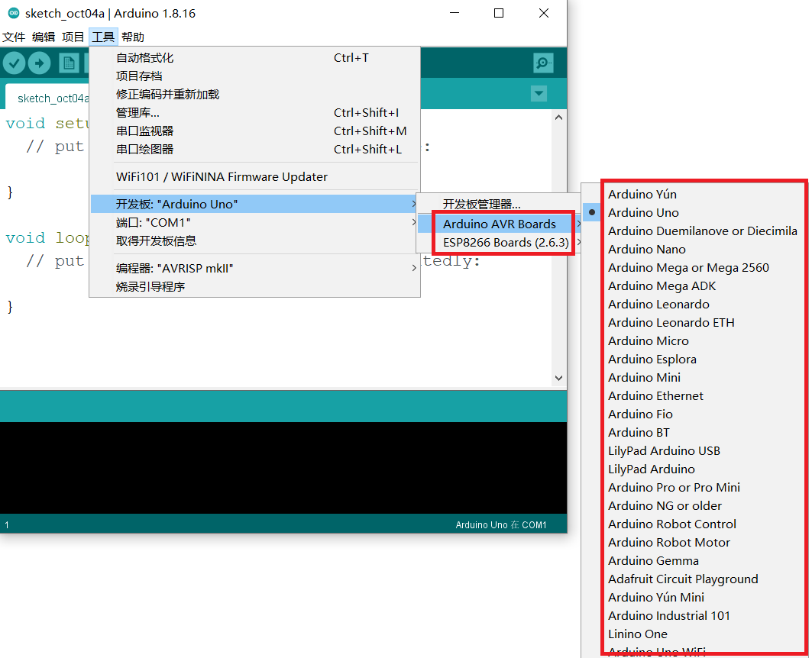
Task: Expand ESP8266 Boards (2.6.3) submenu
Action: point(498,242)
